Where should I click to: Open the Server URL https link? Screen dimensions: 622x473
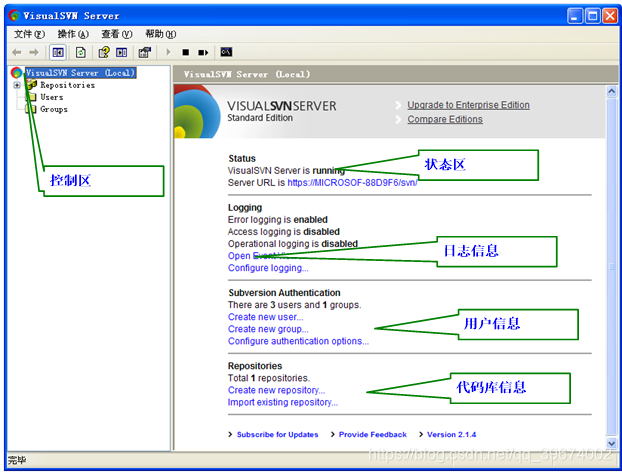352,183
